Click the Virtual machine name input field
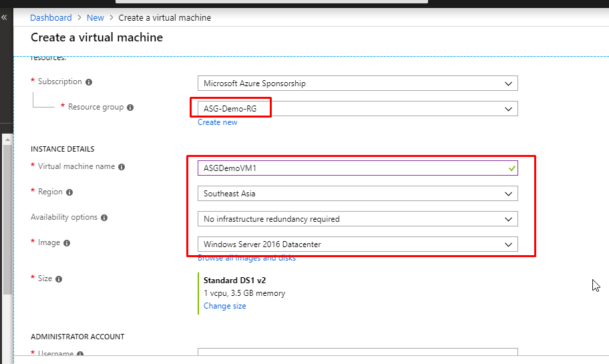The width and height of the screenshot is (609, 364). pyautogui.click(x=351, y=168)
